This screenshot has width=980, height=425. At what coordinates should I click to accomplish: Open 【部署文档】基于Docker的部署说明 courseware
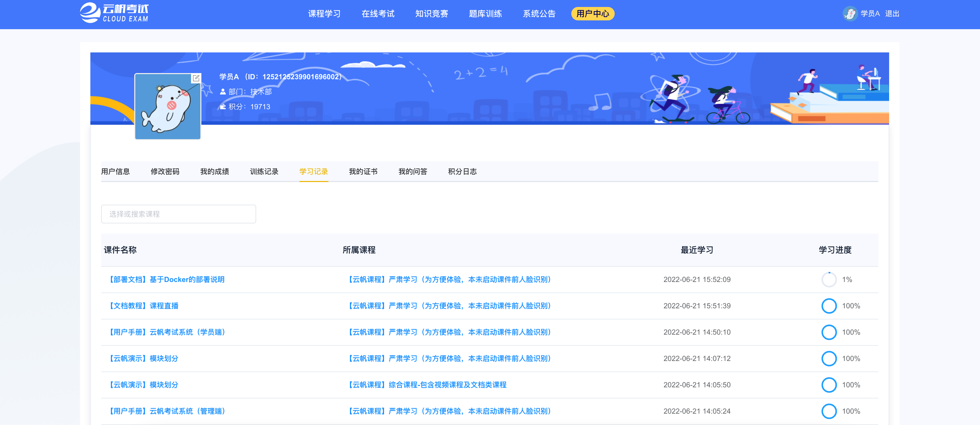point(166,280)
